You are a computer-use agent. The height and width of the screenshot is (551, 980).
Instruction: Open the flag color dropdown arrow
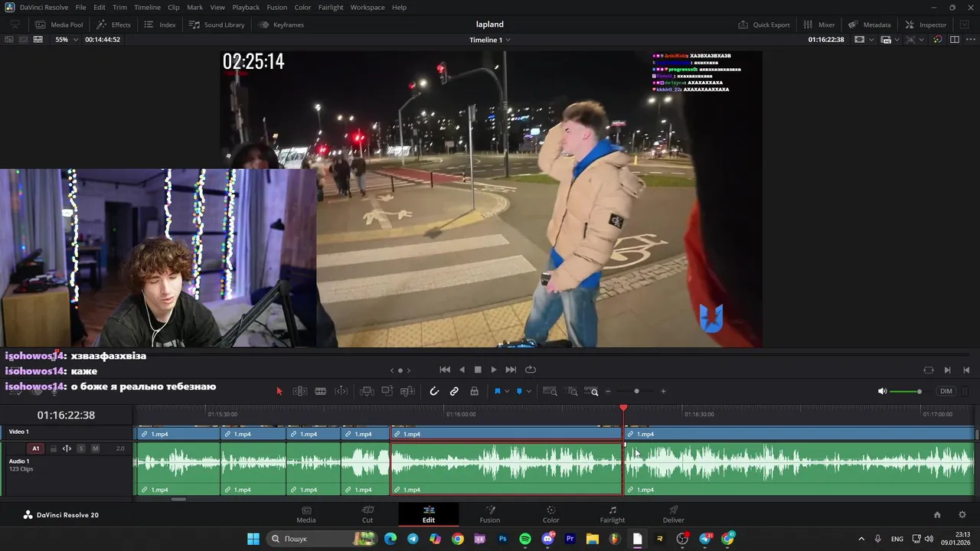507,391
